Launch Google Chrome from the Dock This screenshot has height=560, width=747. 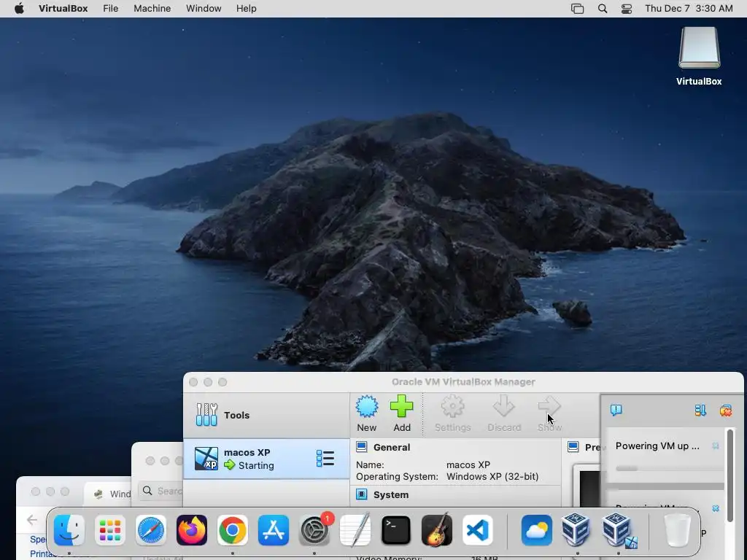click(x=233, y=530)
